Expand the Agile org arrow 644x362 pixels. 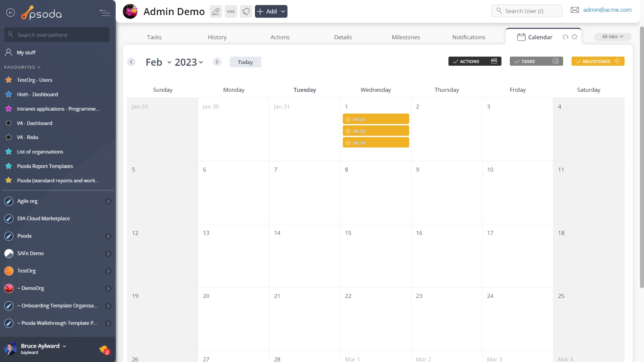coord(108,202)
